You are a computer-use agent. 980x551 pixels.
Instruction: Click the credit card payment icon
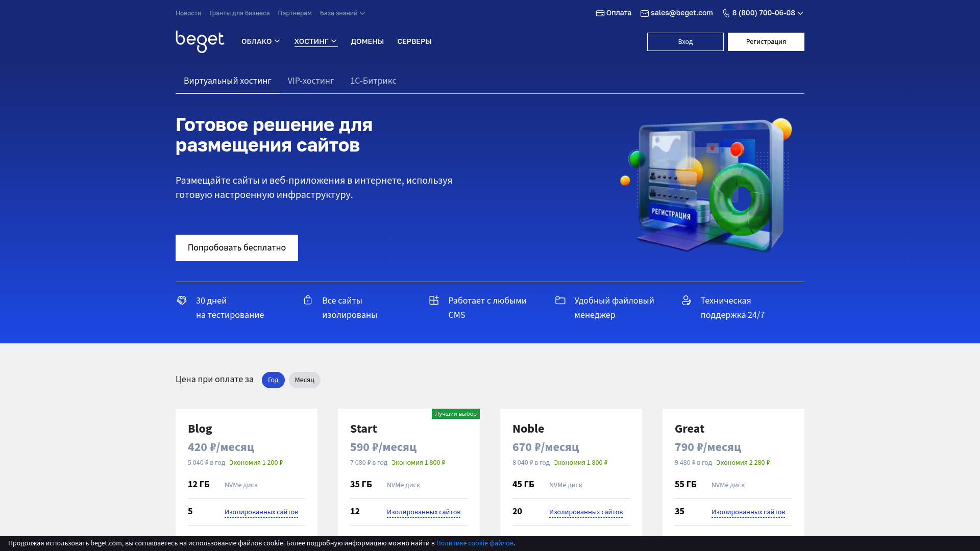point(600,13)
